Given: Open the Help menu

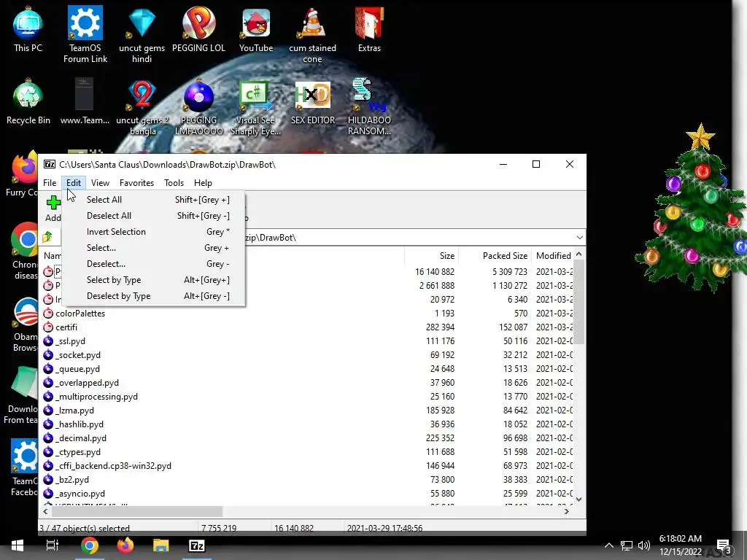Looking at the screenshot, I should [203, 183].
